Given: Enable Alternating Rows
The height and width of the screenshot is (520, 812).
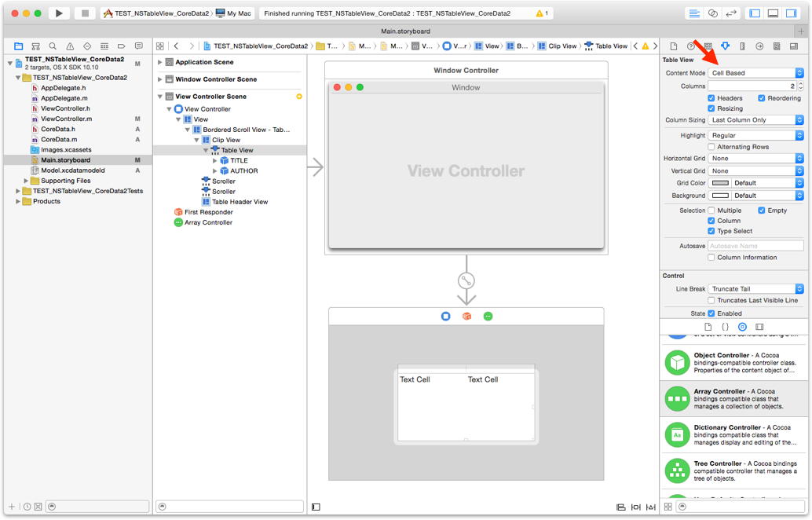Looking at the screenshot, I should click(x=711, y=147).
